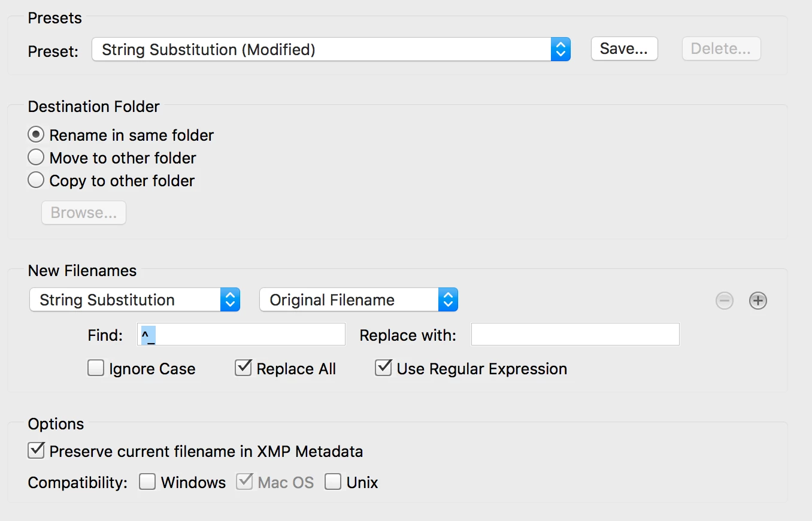
Task: Check the Windows compatibility box
Action: (x=147, y=481)
